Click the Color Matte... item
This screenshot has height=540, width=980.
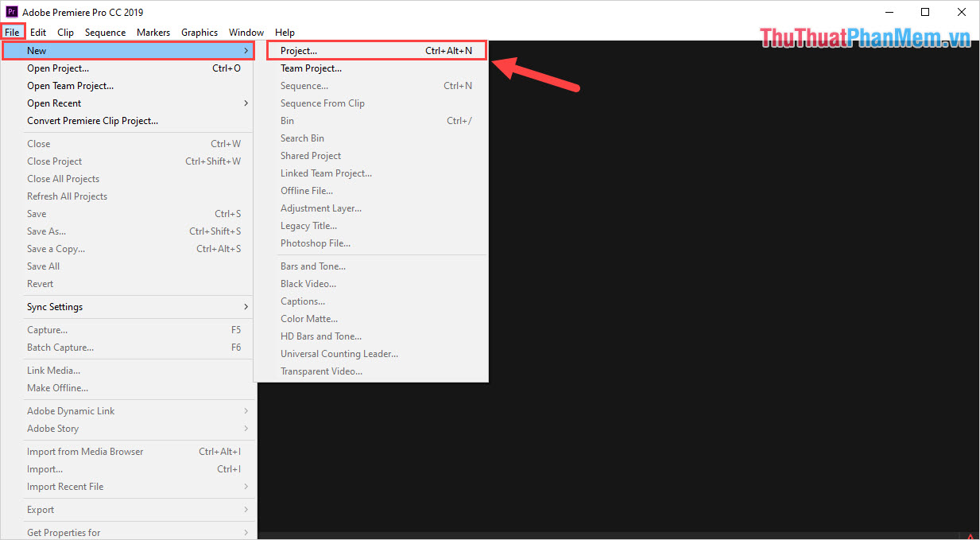370,319
